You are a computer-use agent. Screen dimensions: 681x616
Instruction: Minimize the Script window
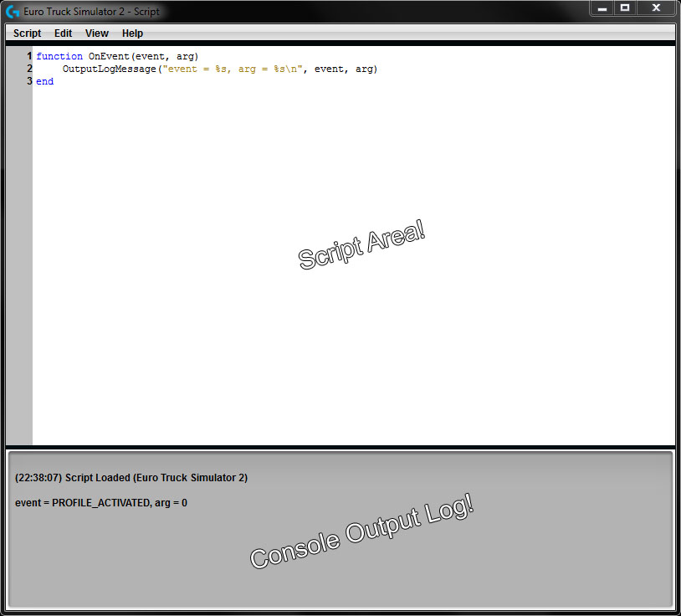(x=602, y=8)
